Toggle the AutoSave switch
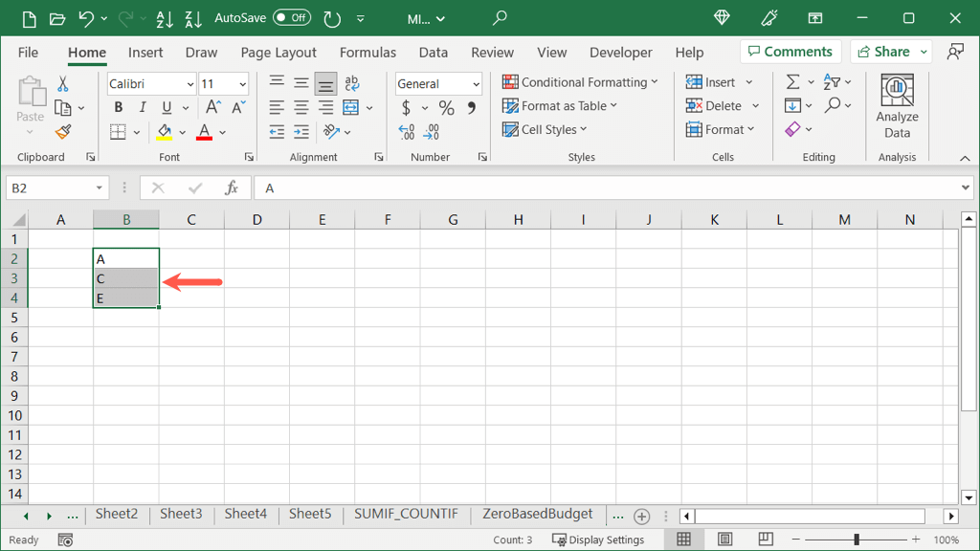 [291, 18]
